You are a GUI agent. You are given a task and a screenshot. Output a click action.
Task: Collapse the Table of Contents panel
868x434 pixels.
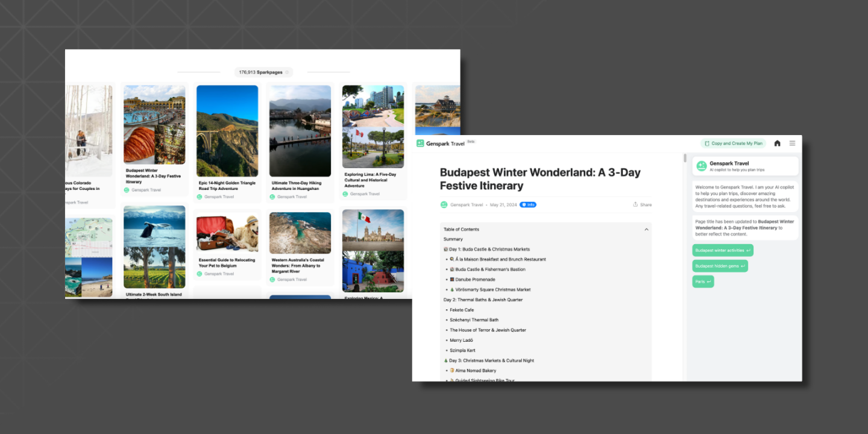pos(646,229)
